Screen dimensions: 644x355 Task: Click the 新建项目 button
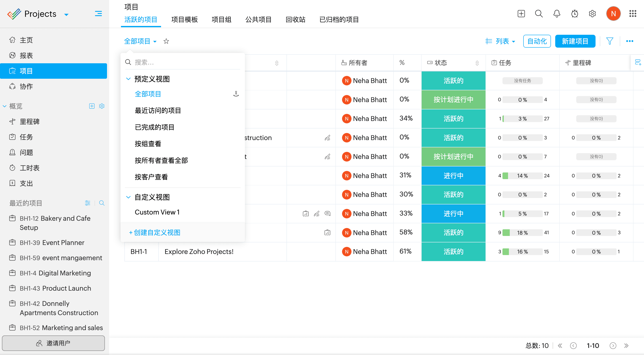tap(575, 41)
